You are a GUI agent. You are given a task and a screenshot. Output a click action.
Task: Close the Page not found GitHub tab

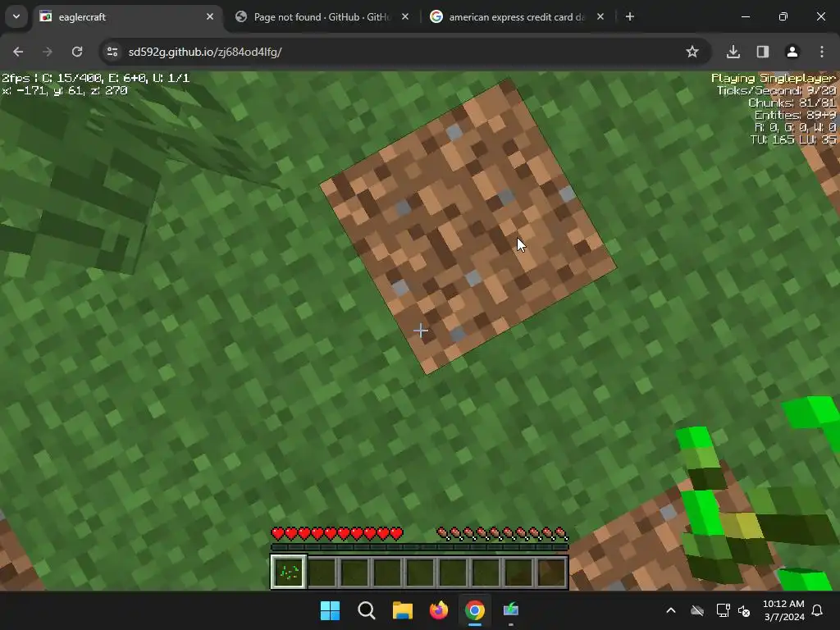coord(405,16)
